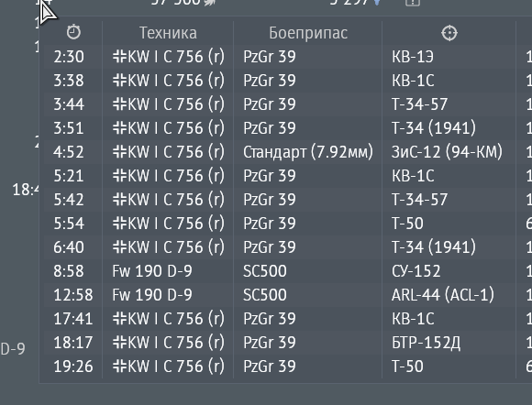
Task: Select the Боеприпас column header
Action: (x=308, y=33)
